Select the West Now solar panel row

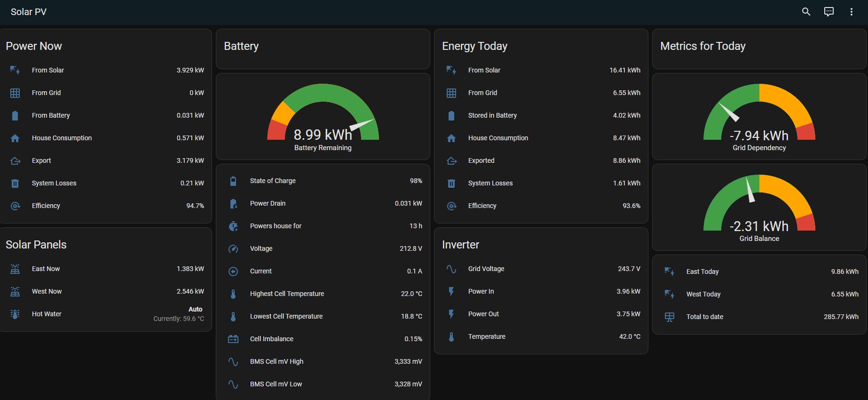[x=47, y=291]
